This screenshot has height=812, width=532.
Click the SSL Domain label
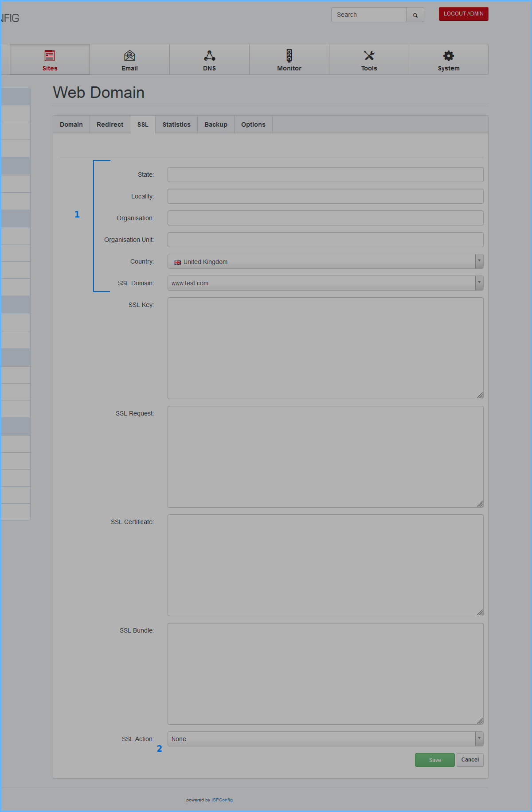coord(136,283)
